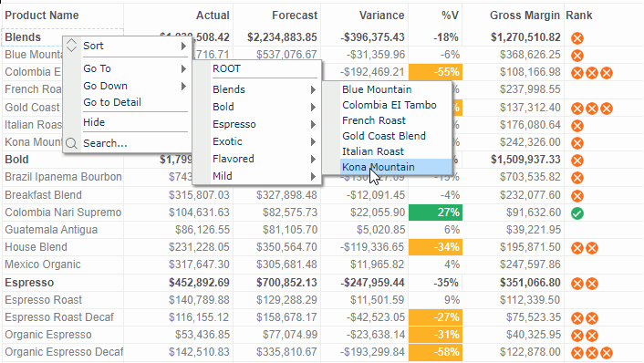The height and width of the screenshot is (363, 644).
Task: Click the magnifier icon beside Search
Action: coord(71,143)
